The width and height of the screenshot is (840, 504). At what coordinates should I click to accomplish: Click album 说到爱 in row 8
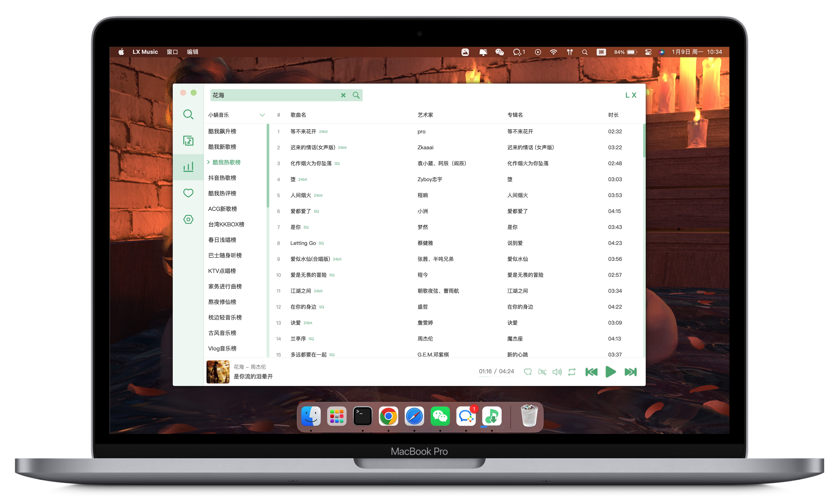click(x=515, y=243)
